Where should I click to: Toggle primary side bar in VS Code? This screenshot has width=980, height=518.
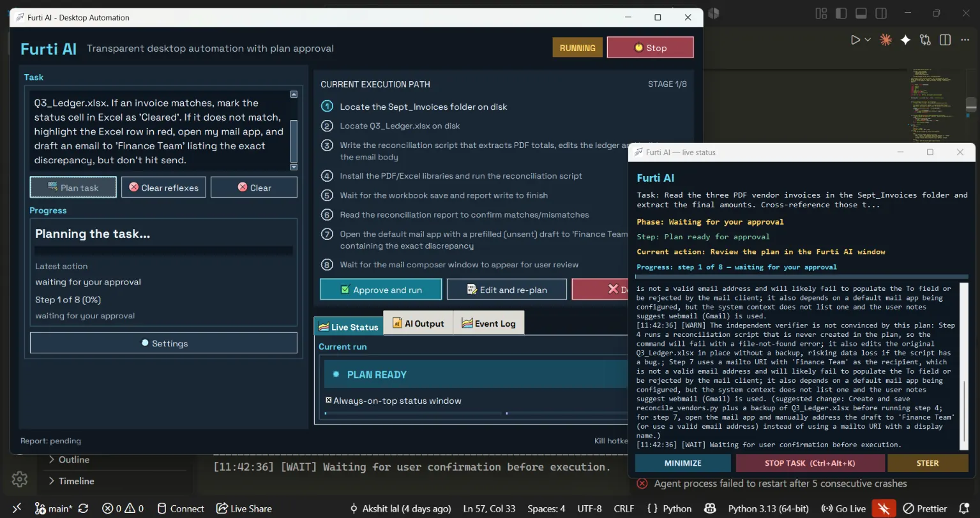(x=841, y=13)
